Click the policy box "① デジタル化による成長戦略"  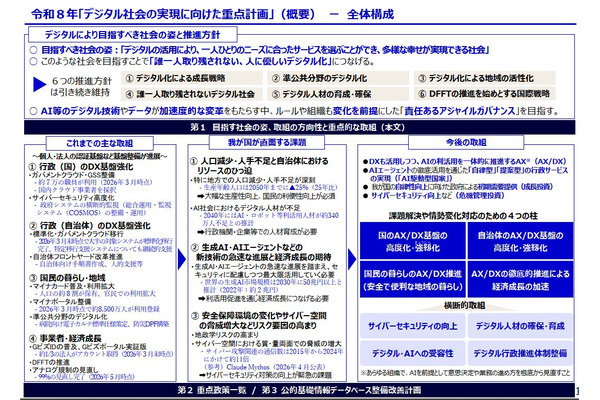[x=192, y=78]
